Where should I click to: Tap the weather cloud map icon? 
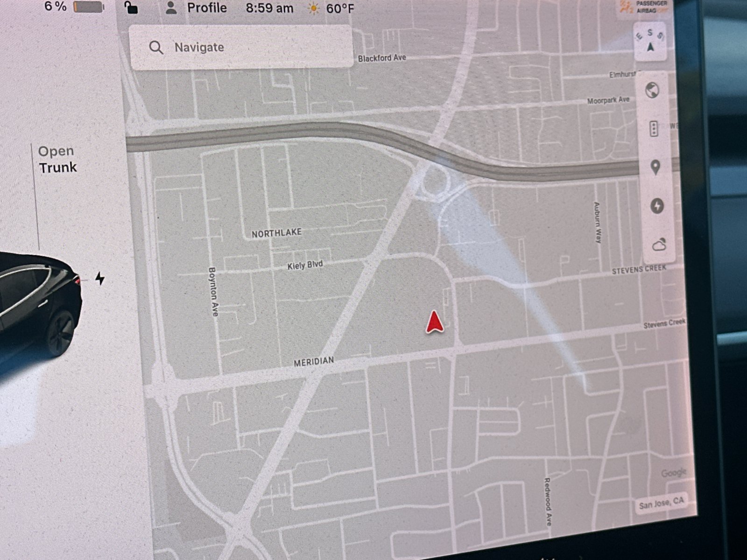(x=659, y=245)
